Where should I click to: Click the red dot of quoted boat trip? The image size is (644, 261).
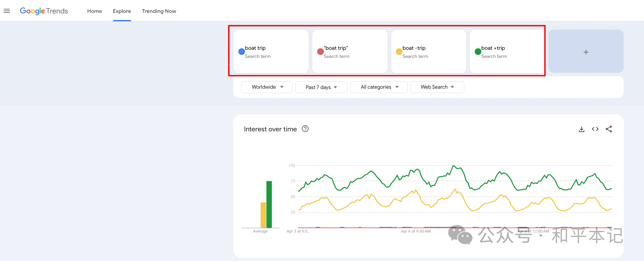[x=320, y=51]
